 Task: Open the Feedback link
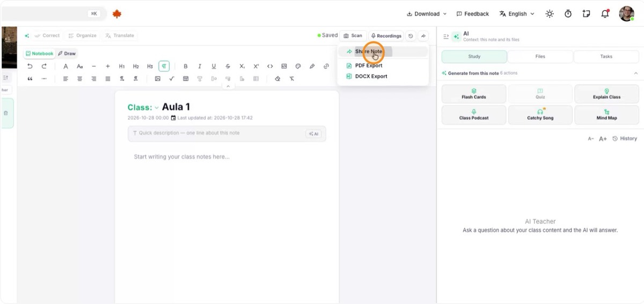click(x=473, y=14)
